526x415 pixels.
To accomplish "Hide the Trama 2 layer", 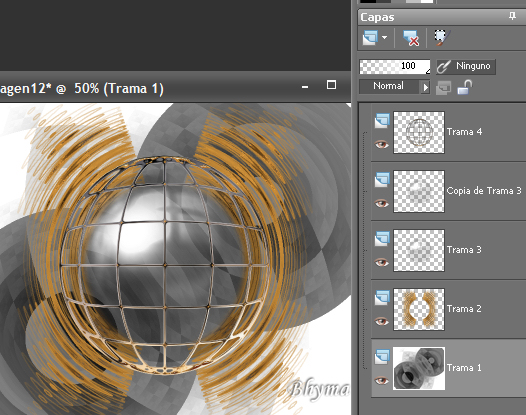I will point(381,321).
